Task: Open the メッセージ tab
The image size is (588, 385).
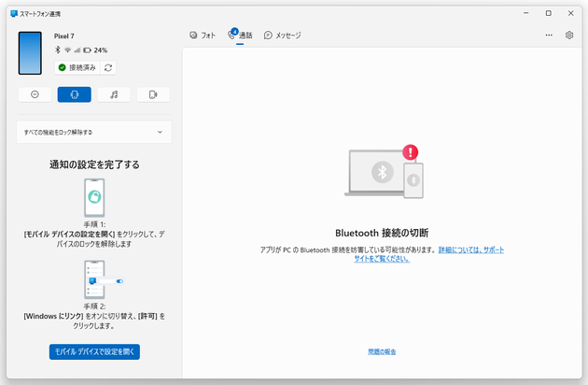Action: 283,36
